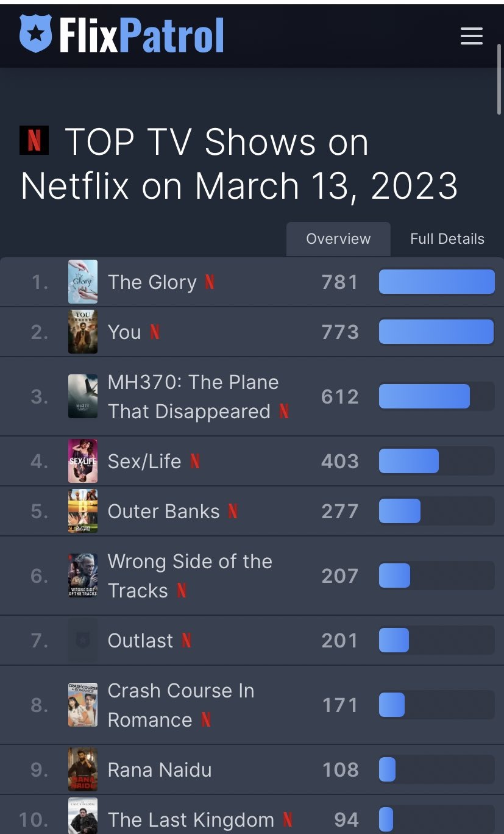The height and width of the screenshot is (834, 504).
Task: Click the points bar for The Glory
Action: [x=436, y=282]
